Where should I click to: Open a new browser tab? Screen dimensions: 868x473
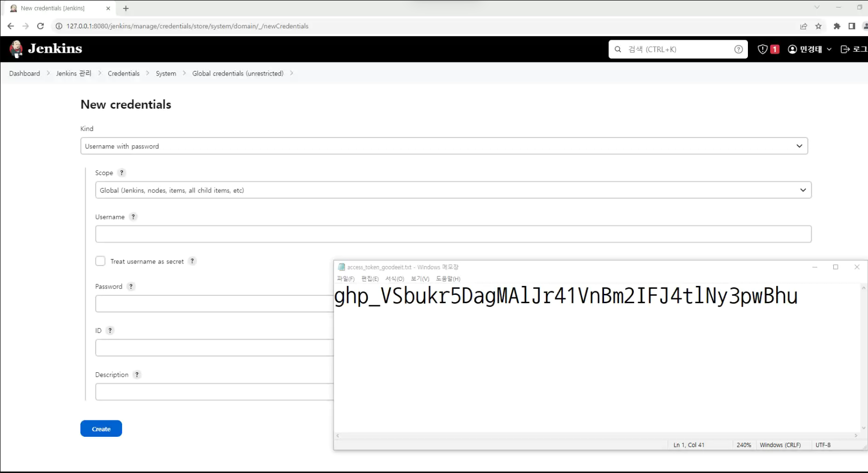(126, 8)
